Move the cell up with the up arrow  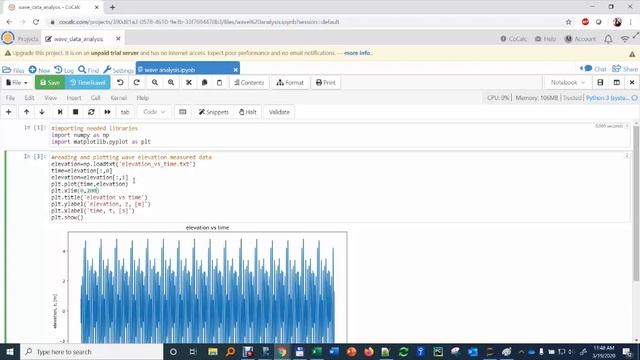pos(27,112)
